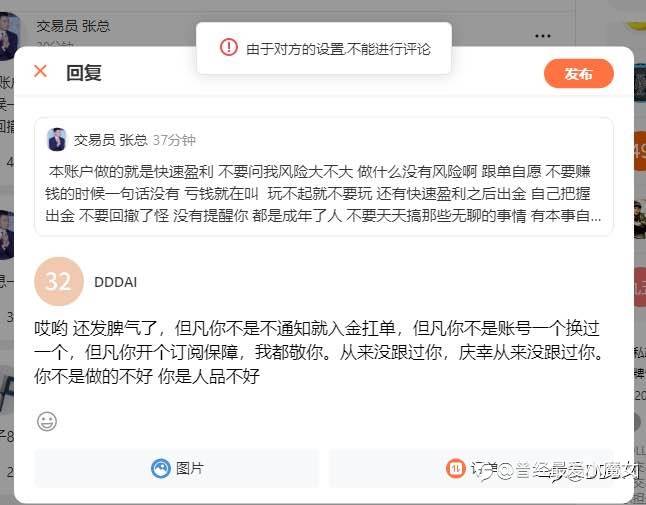Click the DDDAI user avatar circle 32
646x505 pixels.
59,281
